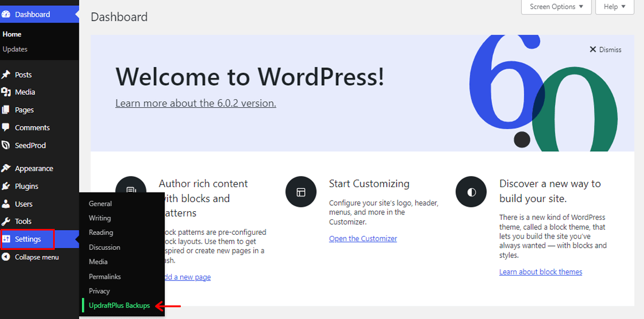Open the Tools menu label

[x=23, y=221]
